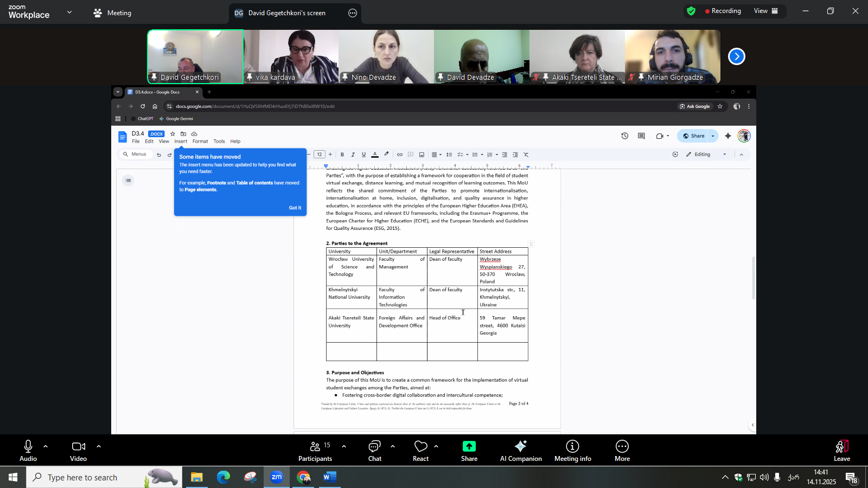This screenshot has width=868, height=488.
Task: Open the Chat panel
Action: (374, 451)
